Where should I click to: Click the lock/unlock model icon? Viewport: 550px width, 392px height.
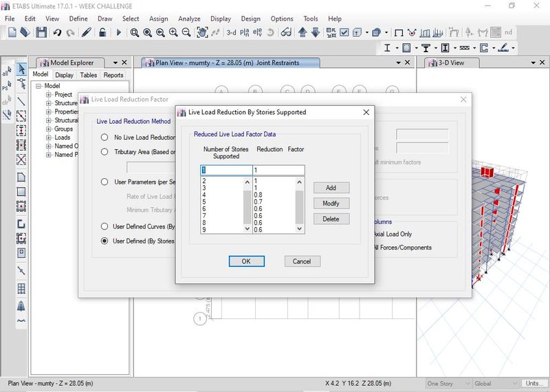point(102,32)
